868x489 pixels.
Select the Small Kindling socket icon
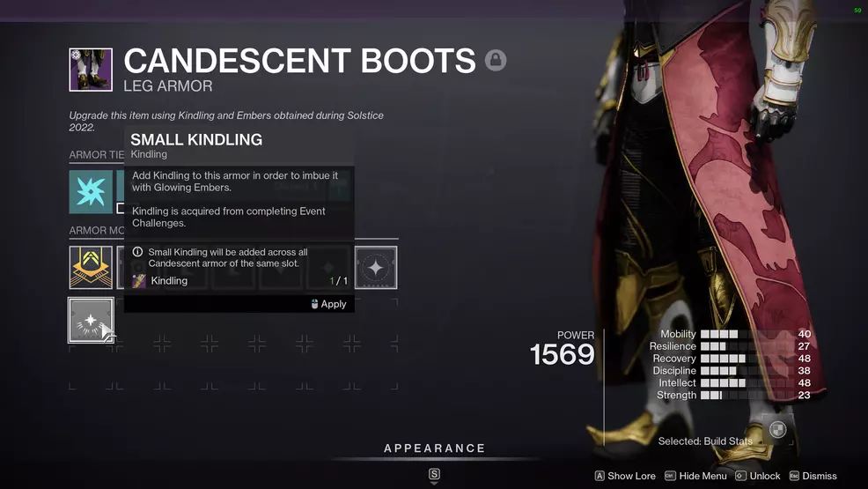[91, 320]
